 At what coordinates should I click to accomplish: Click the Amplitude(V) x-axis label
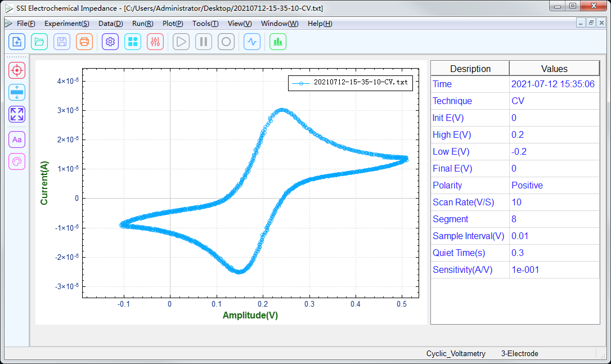pyautogui.click(x=250, y=315)
